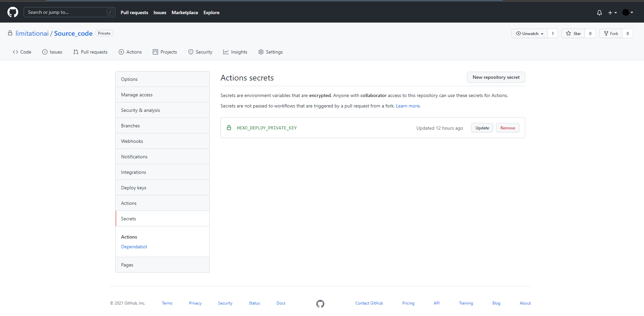Open the About footer link

point(525,303)
